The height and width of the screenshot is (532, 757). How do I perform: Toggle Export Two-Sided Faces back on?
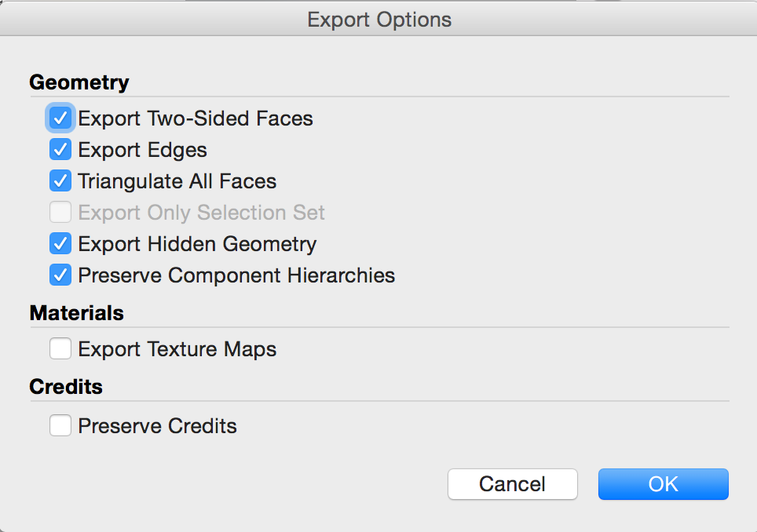[x=60, y=118]
